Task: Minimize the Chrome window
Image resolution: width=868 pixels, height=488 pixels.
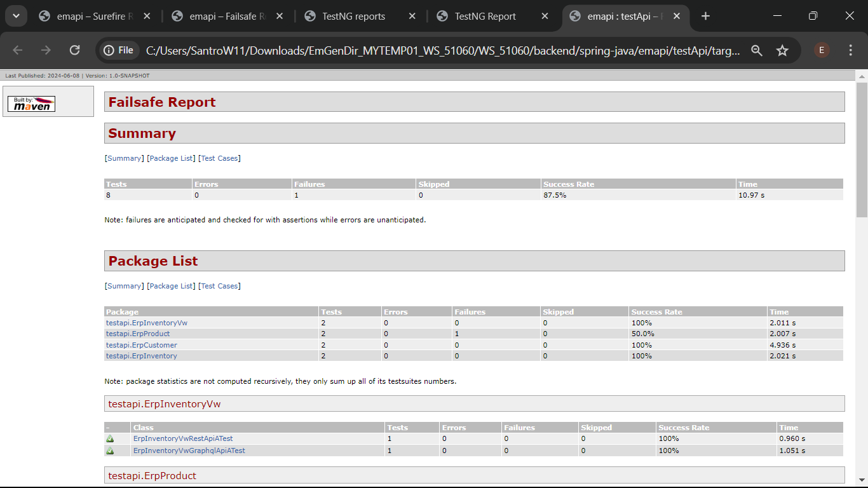Action: pyautogui.click(x=778, y=16)
